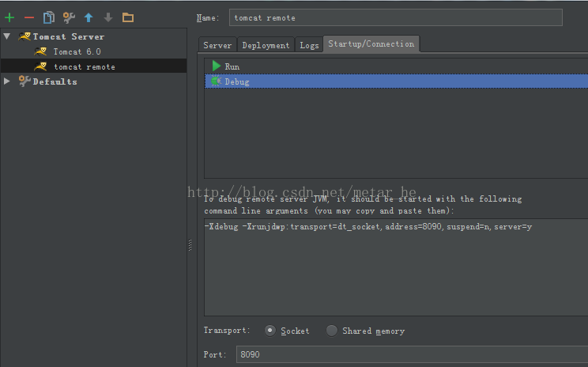Open edit defaults wrench icon

(69, 17)
